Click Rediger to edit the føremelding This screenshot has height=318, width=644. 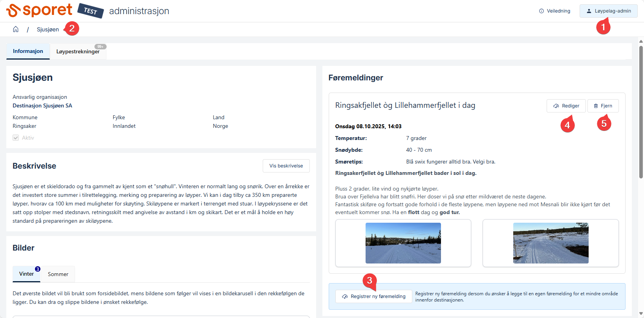tap(566, 106)
